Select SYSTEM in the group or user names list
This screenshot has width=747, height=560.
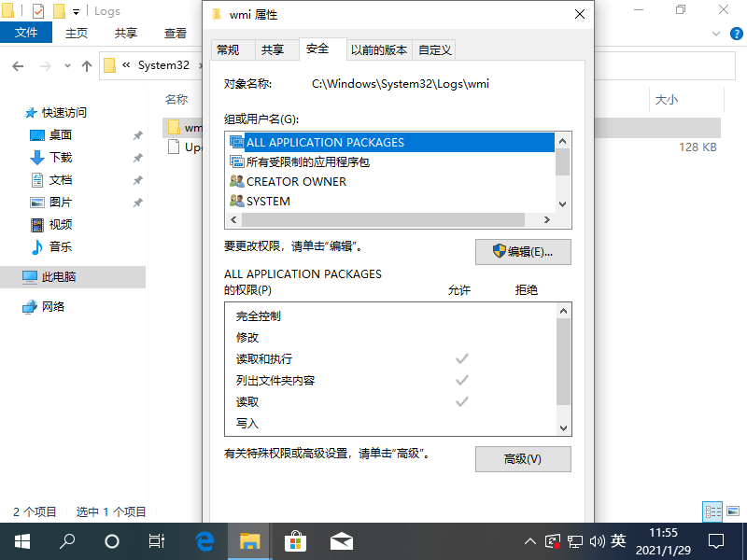[x=266, y=202]
